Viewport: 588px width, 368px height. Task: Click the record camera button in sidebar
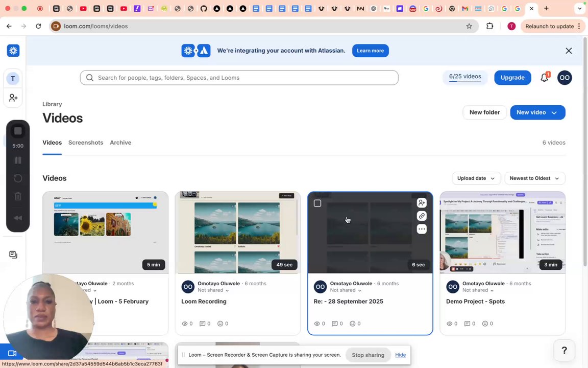[x=12, y=353]
